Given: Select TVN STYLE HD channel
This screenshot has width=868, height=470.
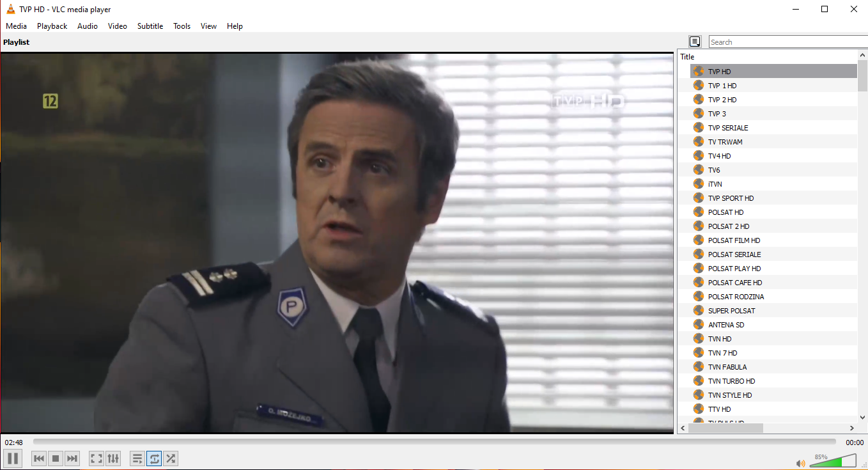Looking at the screenshot, I should pyautogui.click(x=773, y=395).
